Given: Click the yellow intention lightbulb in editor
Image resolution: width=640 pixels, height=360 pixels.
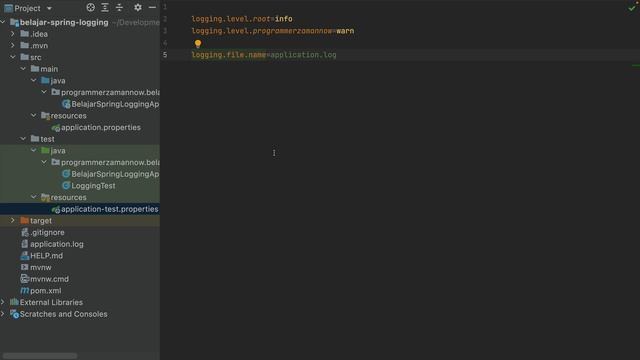Looking at the screenshot, I should [198, 43].
